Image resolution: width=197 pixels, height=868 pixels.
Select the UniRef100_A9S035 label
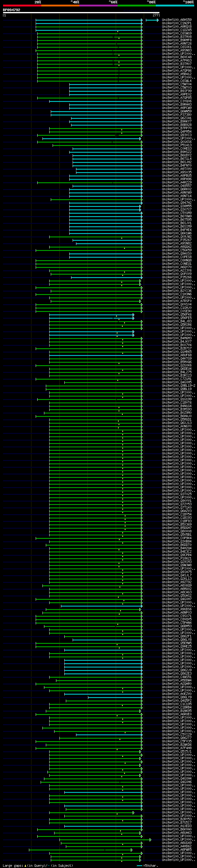click(177, 172)
